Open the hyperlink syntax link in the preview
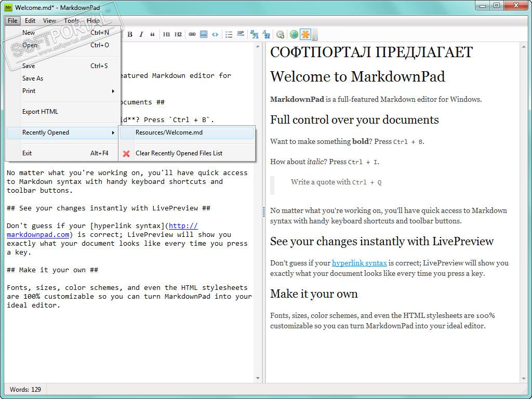 coord(360,263)
